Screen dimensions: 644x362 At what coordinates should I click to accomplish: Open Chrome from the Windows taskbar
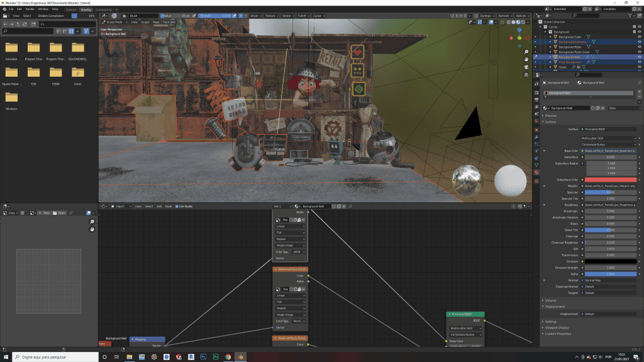[228, 357]
